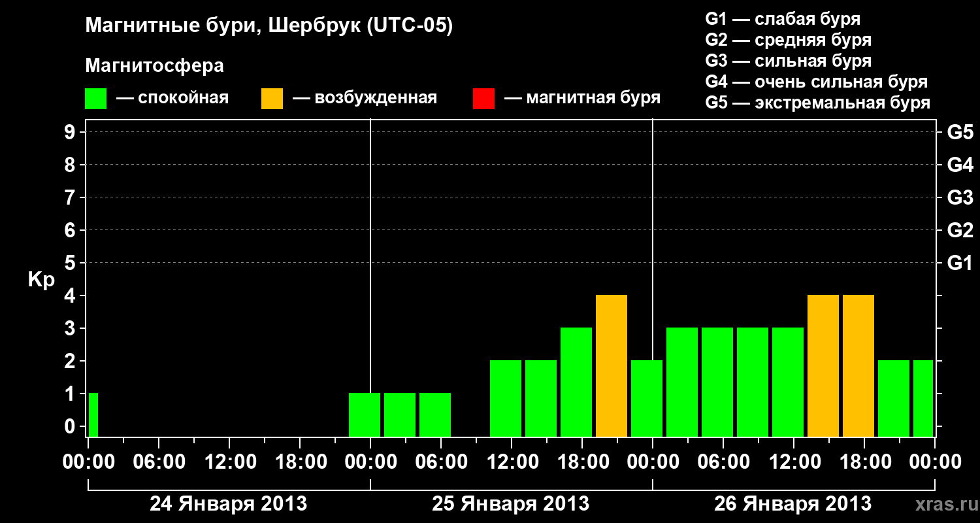Click the green 'спокойная' legend swatch
This screenshot has height=523, width=980.
click(95, 99)
